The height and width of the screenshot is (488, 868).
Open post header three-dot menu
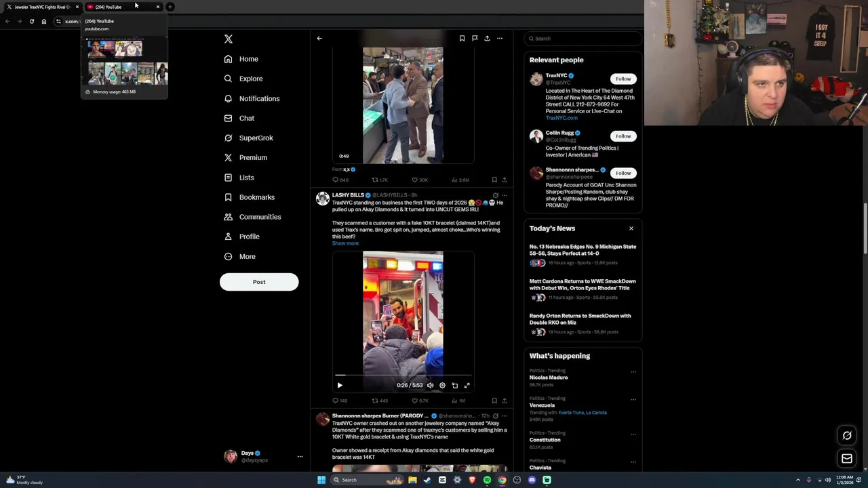click(x=500, y=39)
